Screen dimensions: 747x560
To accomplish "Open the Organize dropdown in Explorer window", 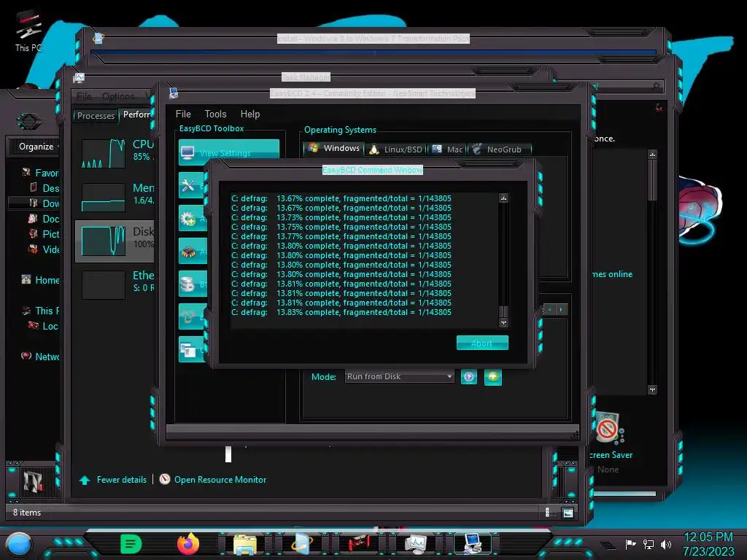I will [x=37, y=146].
